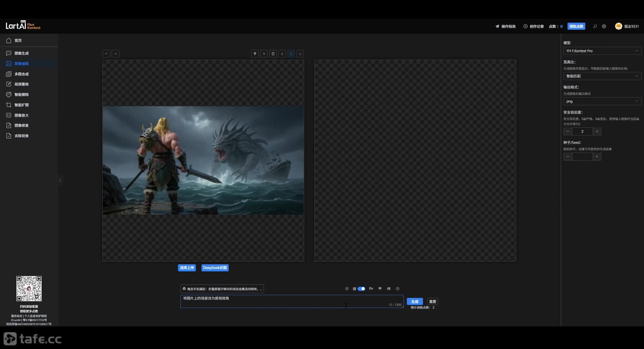Increase seed with plus button
This screenshot has height=349, width=644.
point(597,156)
